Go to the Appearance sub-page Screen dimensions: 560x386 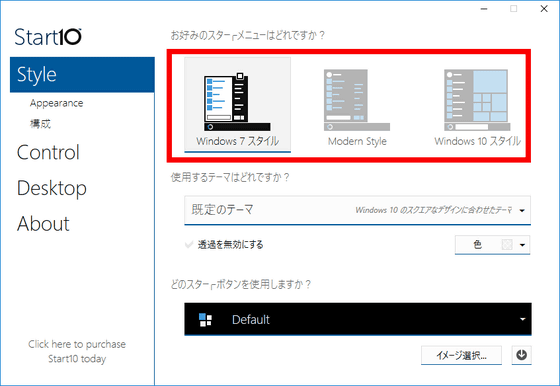(x=56, y=103)
